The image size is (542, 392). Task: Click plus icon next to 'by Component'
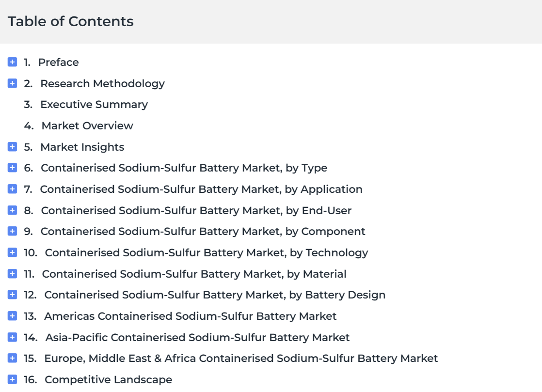[x=12, y=232]
